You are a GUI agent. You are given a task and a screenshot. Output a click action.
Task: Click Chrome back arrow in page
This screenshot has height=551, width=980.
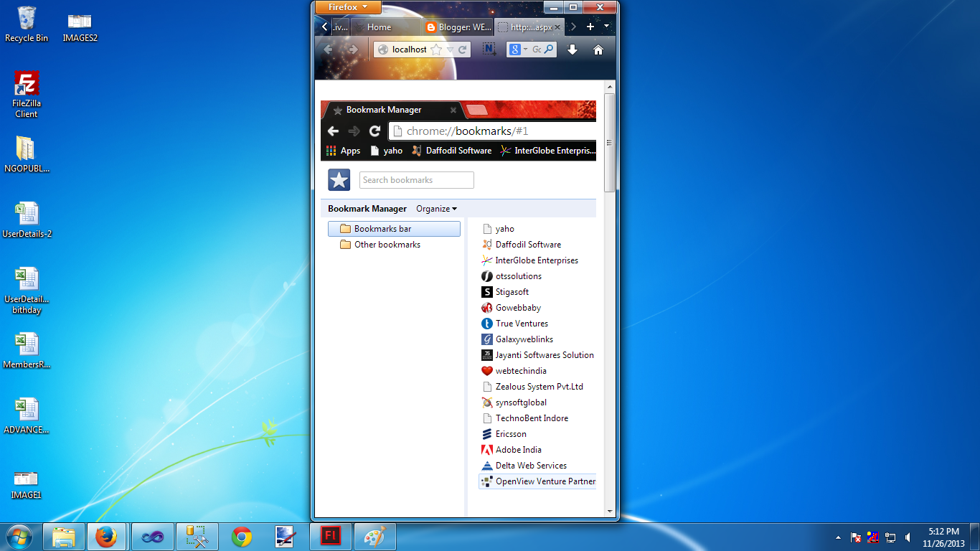click(x=333, y=131)
